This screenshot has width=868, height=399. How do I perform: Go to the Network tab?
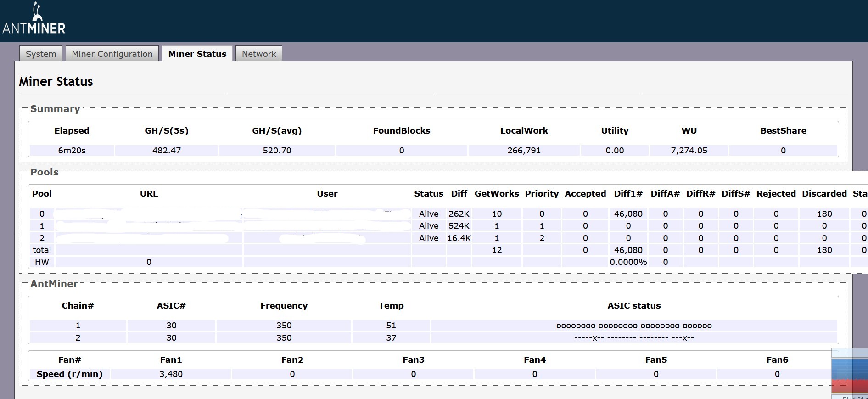[x=259, y=54]
